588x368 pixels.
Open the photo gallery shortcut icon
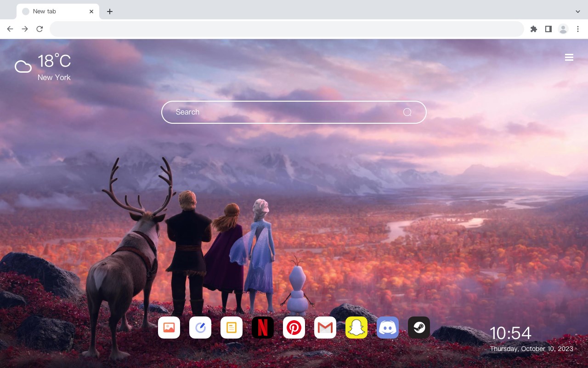169,328
